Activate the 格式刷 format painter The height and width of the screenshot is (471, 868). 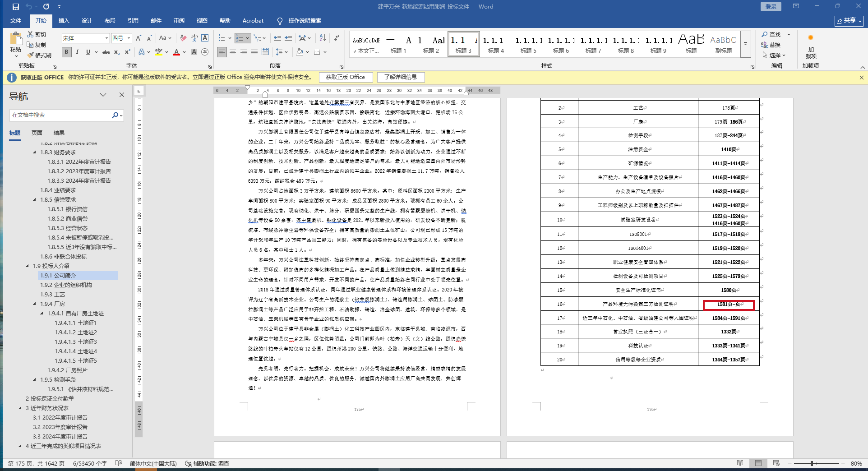(x=39, y=55)
